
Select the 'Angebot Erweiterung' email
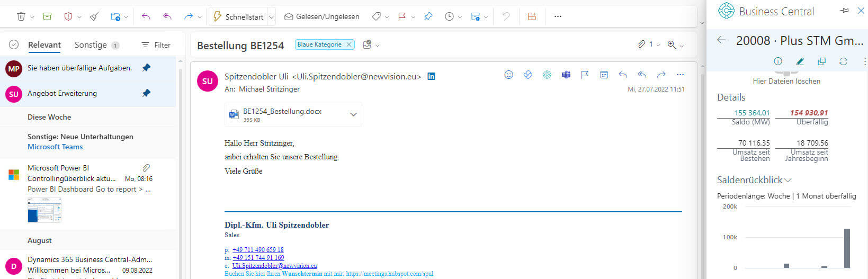[88, 94]
